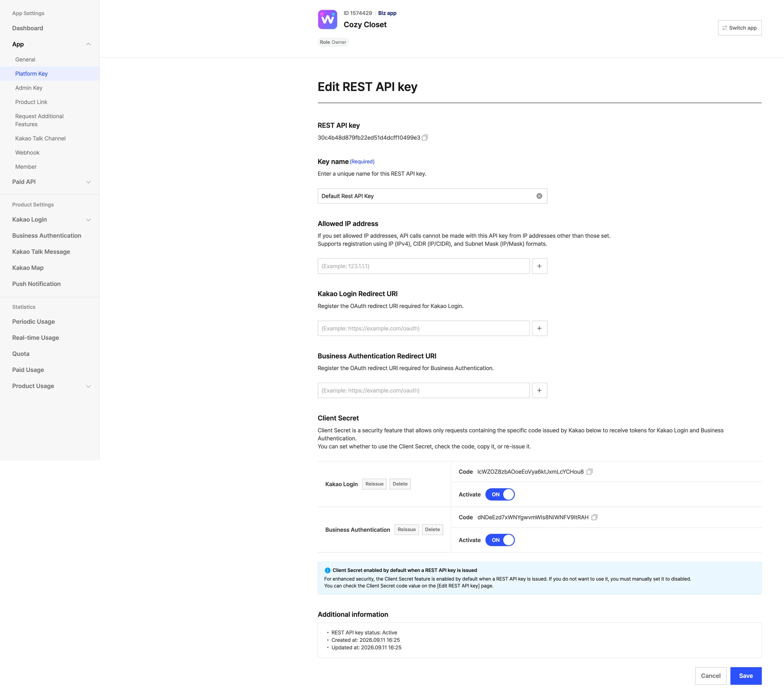Add the Kakao Login Redirect URI

tap(539, 328)
